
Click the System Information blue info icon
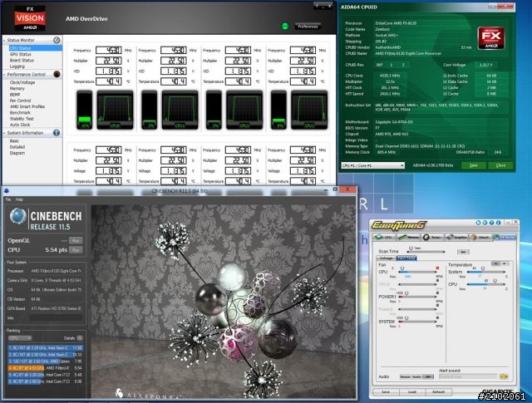click(57, 133)
